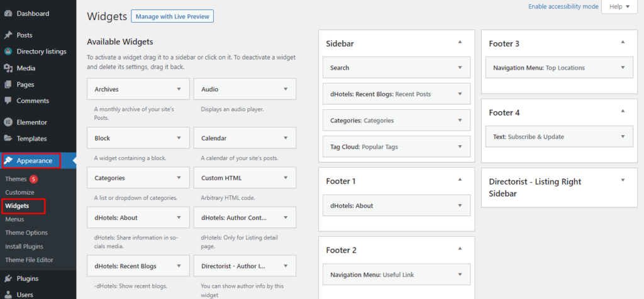Click the Comments bubble icon
This screenshot has height=299, width=644.
pyautogui.click(x=8, y=101)
